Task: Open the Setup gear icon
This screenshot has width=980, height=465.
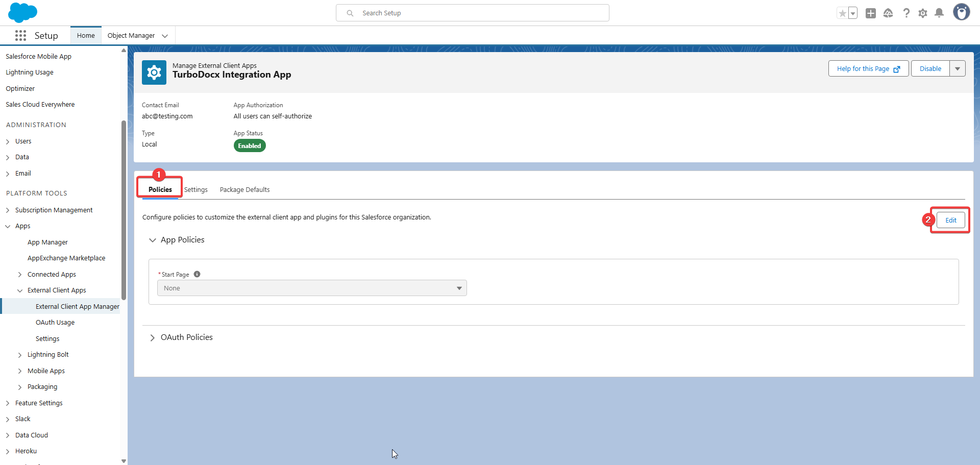Action: pos(923,13)
